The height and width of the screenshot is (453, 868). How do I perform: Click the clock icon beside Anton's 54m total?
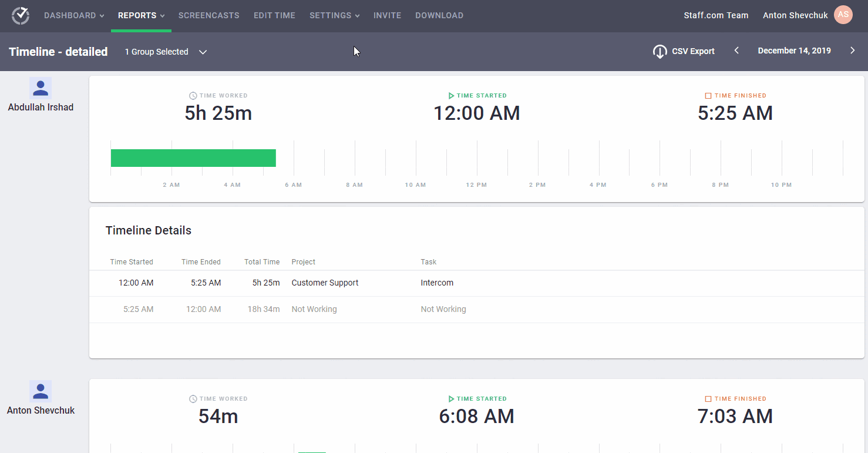pos(192,398)
